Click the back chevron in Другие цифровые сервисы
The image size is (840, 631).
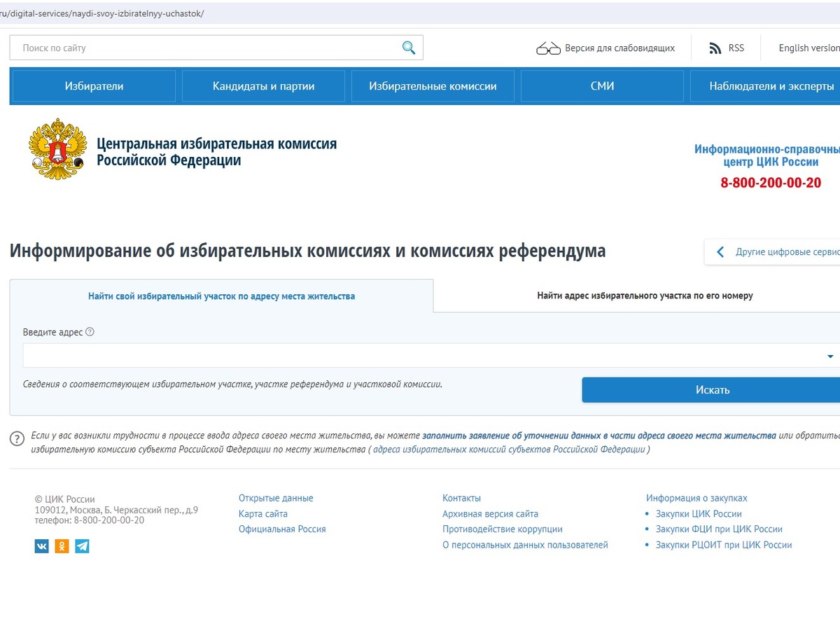(720, 252)
